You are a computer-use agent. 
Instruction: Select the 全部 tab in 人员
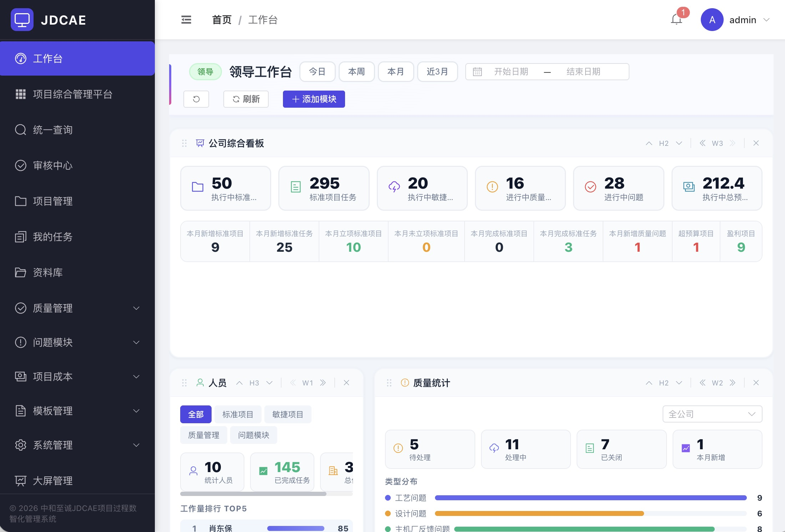[x=196, y=414]
